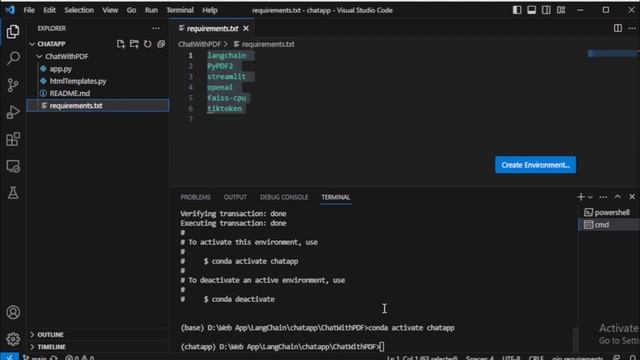Open terminal launch profile dropdown arrow
The width and height of the screenshot is (640, 360).
coord(590,197)
